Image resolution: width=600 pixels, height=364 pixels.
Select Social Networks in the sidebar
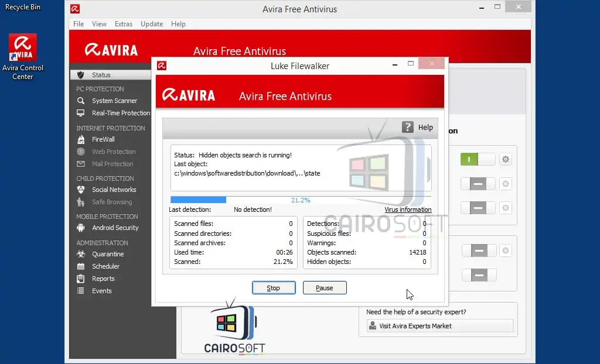pyautogui.click(x=114, y=189)
